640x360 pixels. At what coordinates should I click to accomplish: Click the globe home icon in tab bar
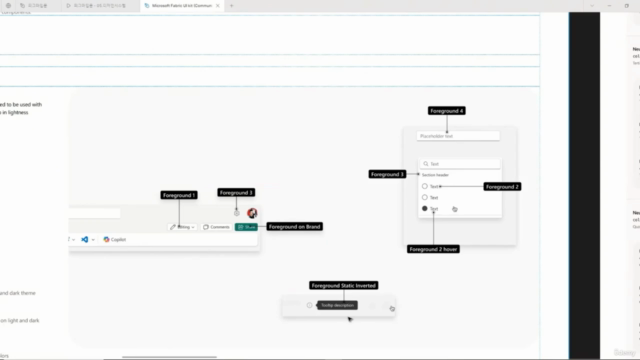point(8,6)
